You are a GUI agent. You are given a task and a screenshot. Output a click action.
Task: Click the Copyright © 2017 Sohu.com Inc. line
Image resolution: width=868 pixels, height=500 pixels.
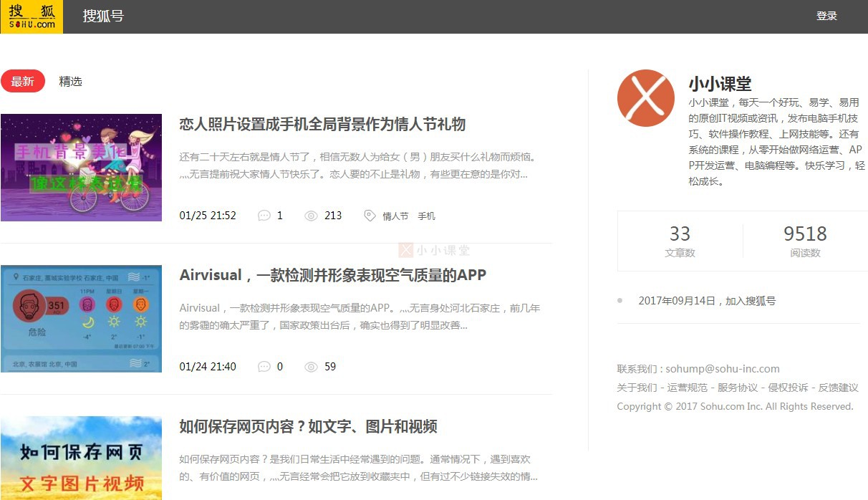click(736, 406)
